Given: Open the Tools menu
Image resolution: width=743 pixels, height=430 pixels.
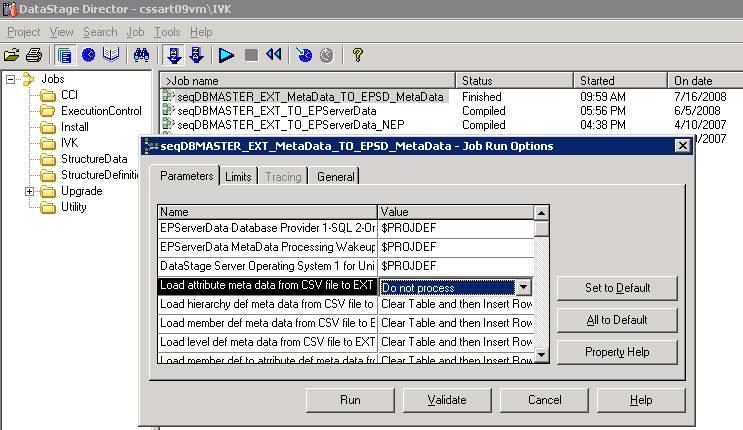Looking at the screenshot, I should point(167,32).
